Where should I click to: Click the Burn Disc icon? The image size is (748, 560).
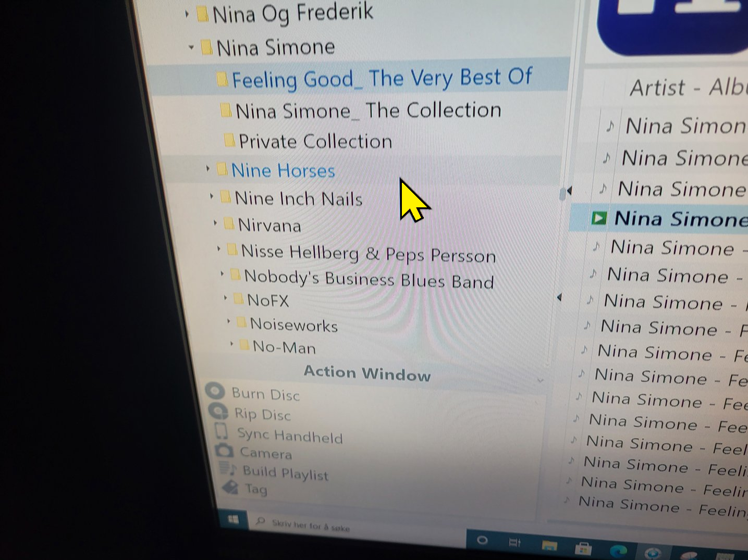(215, 391)
